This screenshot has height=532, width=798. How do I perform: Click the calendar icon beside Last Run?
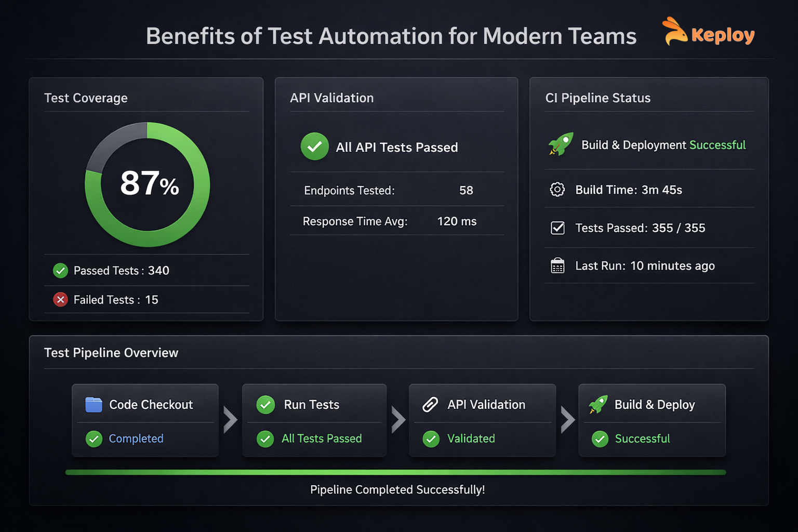tap(557, 265)
